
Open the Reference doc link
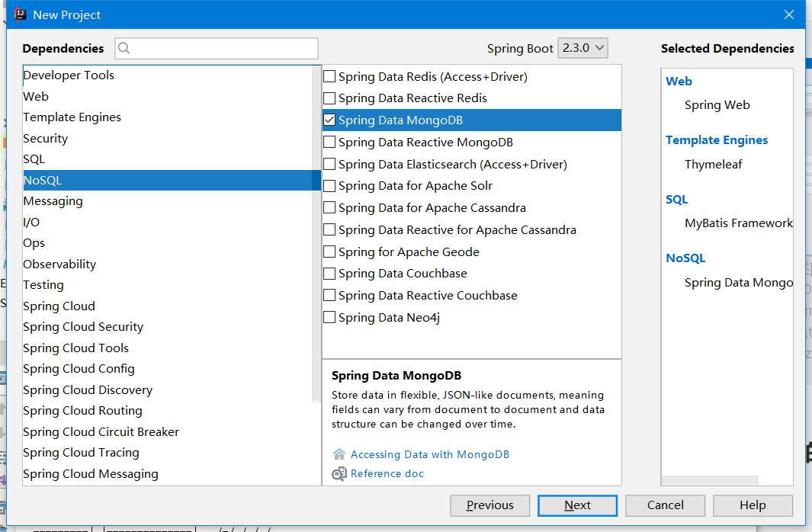point(387,473)
